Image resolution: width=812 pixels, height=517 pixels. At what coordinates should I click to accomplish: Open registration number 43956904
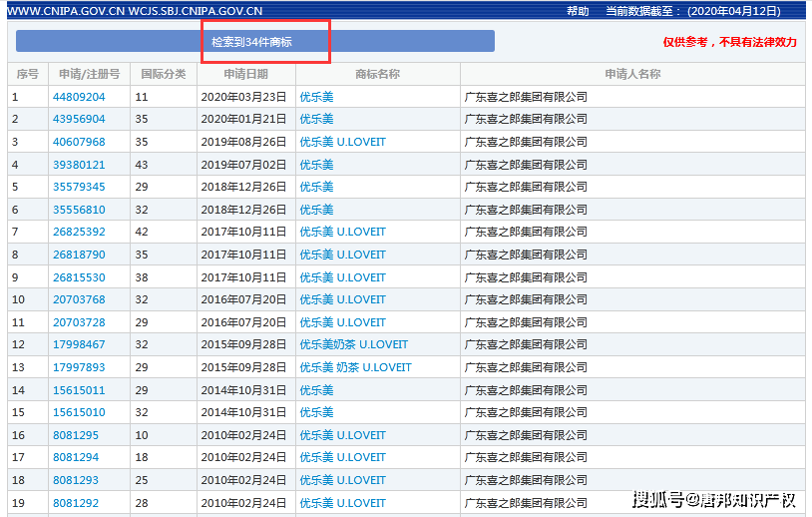point(79,119)
